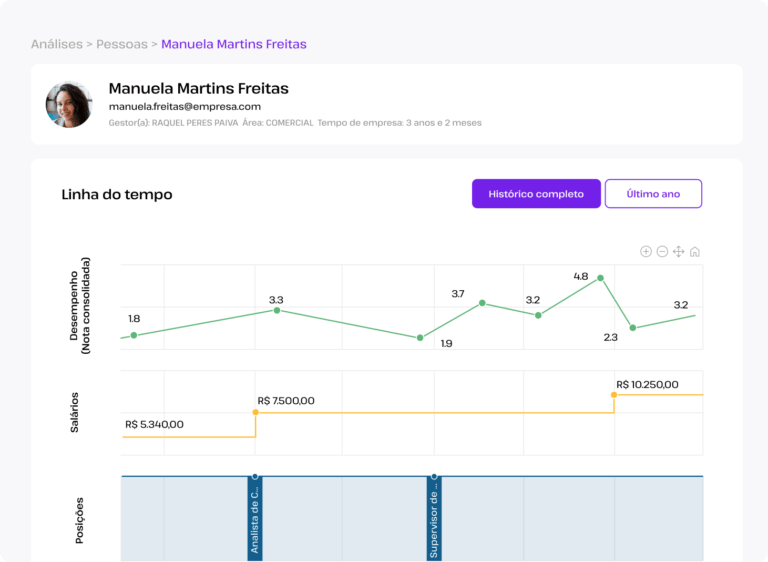The width and height of the screenshot is (768, 562).
Task: Click the zoom in chart icon
Action: pos(646,252)
